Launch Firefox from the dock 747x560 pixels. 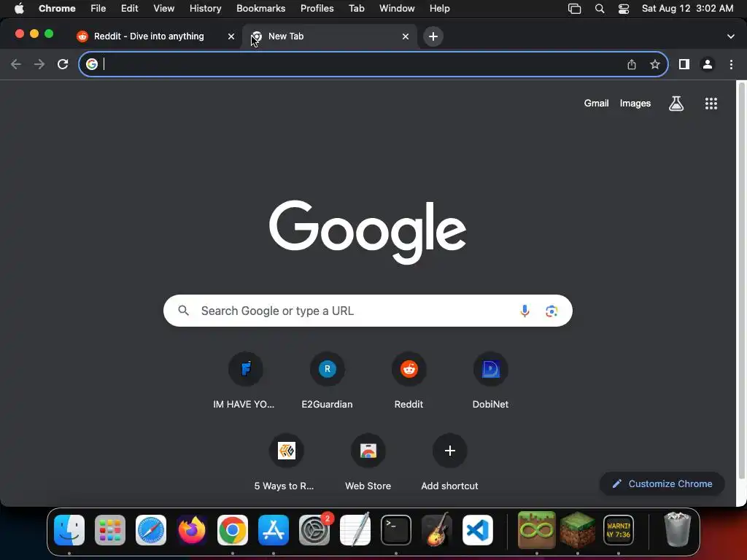click(x=192, y=530)
